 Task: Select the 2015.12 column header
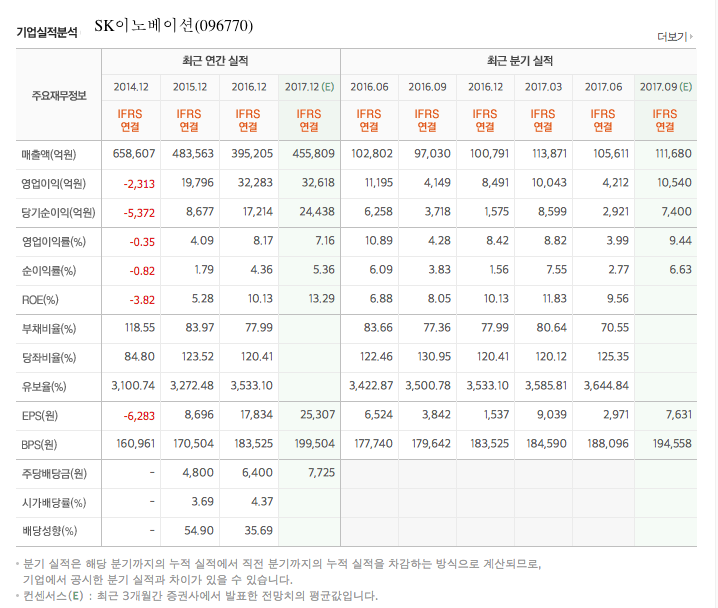point(190,87)
